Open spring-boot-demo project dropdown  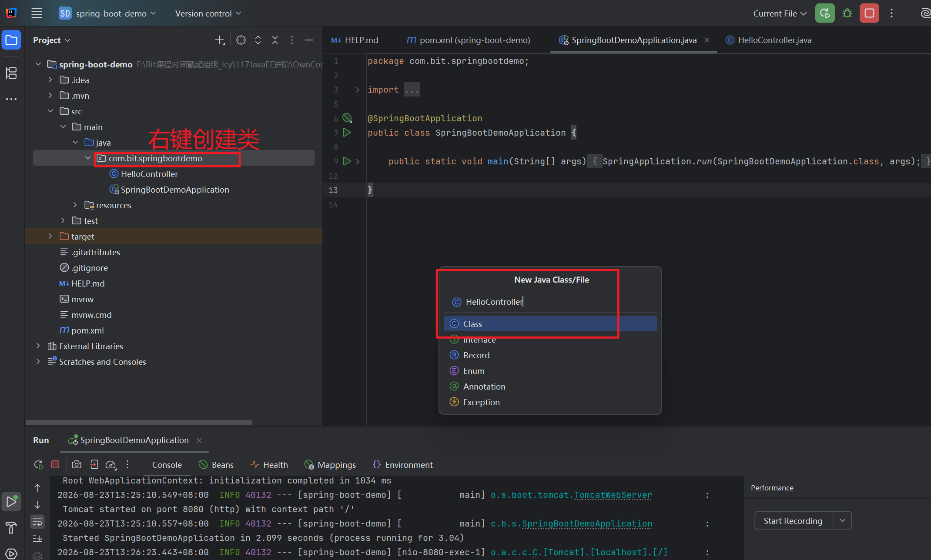coord(107,13)
